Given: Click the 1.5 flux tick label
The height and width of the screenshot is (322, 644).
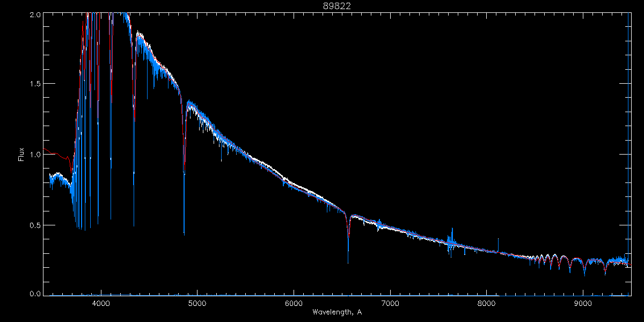Looking at the screenshot, I should click(35, 84).
